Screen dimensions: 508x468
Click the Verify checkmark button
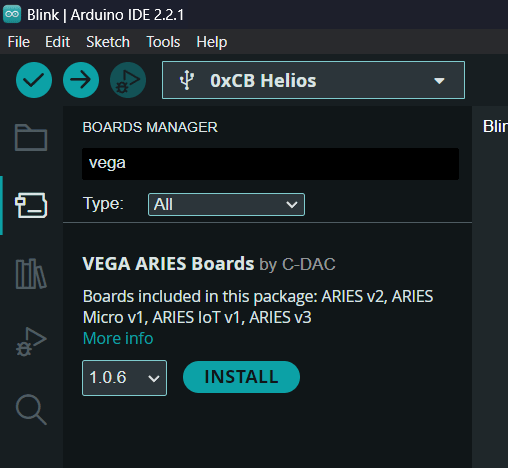coord(34,80)
